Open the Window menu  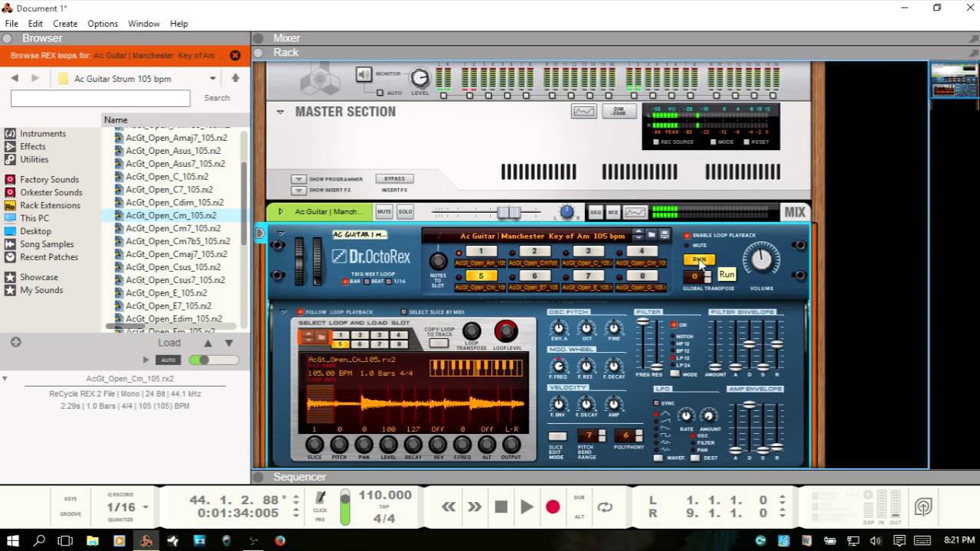coord(144,24)
